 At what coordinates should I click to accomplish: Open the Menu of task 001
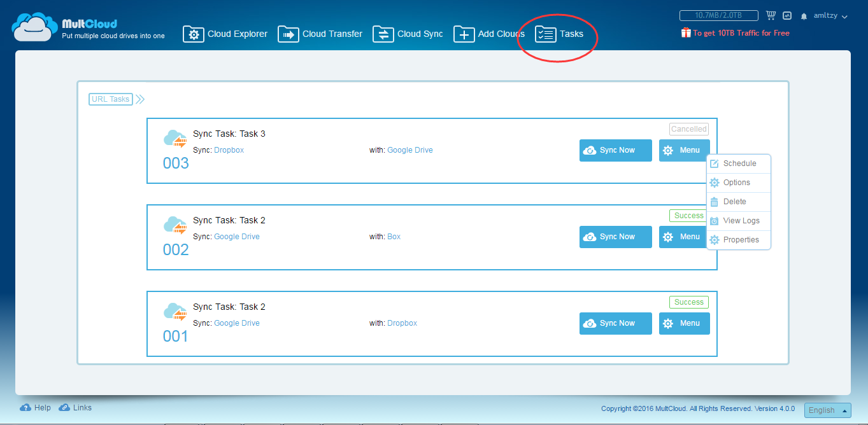point(684,323)
